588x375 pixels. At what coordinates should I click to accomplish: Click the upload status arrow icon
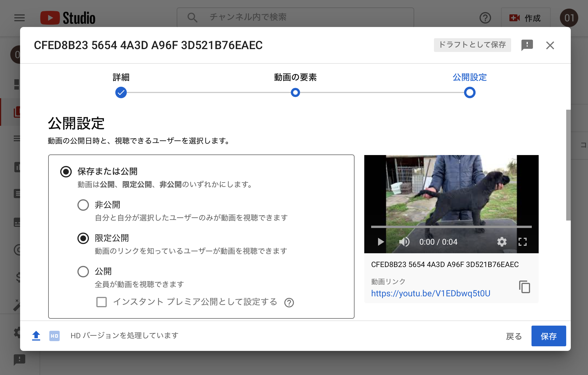[x=36, y=336]
